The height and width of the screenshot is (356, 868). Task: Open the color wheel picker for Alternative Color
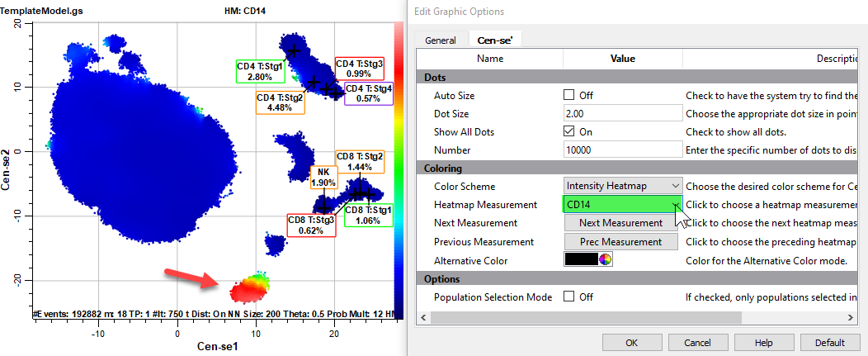[605, 260]
